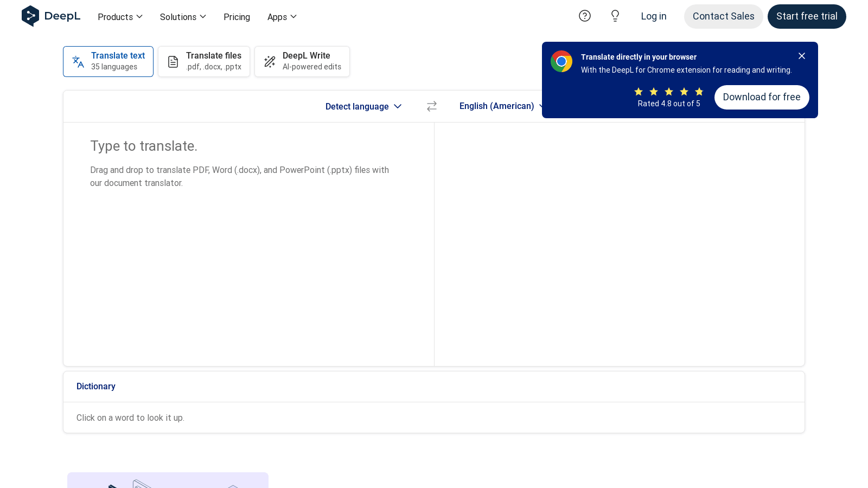The image size is (868, 488).
Task: Swap source and target languages
Action: coord(432,106)
